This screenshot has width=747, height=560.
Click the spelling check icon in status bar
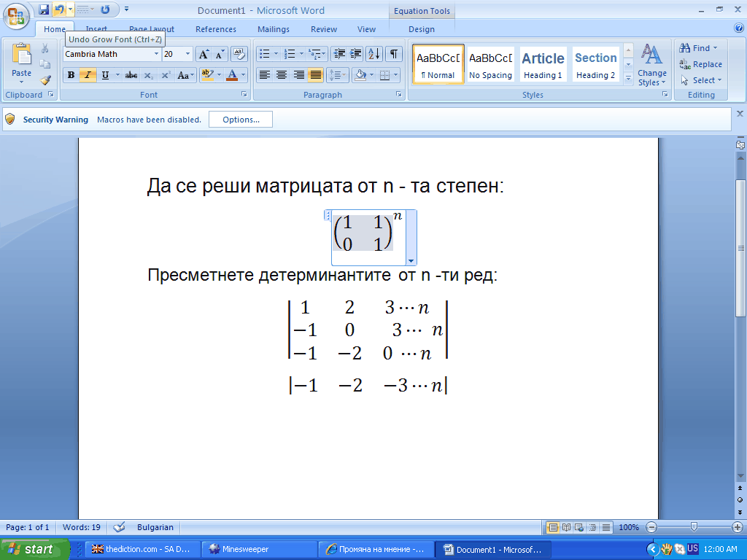[119, 527]
